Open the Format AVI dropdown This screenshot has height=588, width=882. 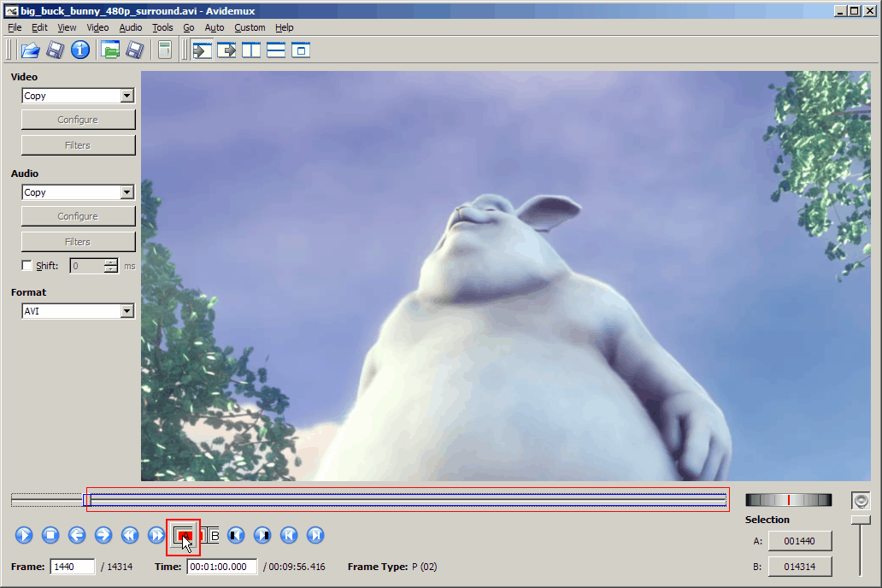[127, 311]
